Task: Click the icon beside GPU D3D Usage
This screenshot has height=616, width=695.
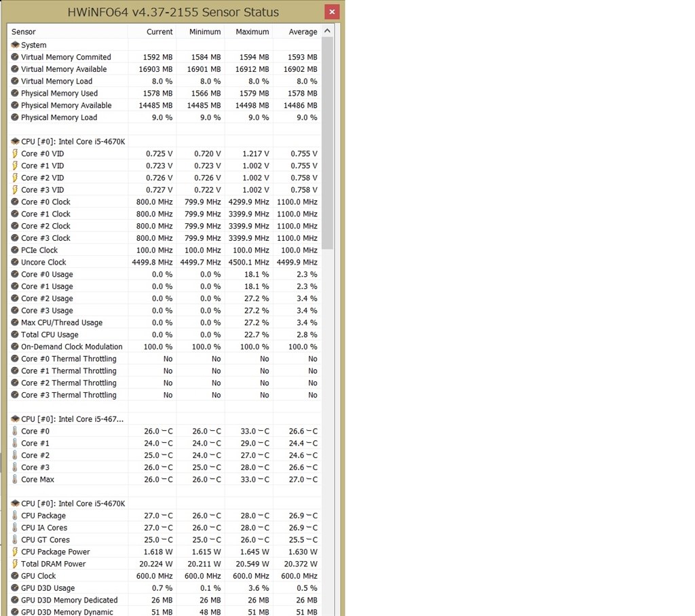Action: pos(15,588)
